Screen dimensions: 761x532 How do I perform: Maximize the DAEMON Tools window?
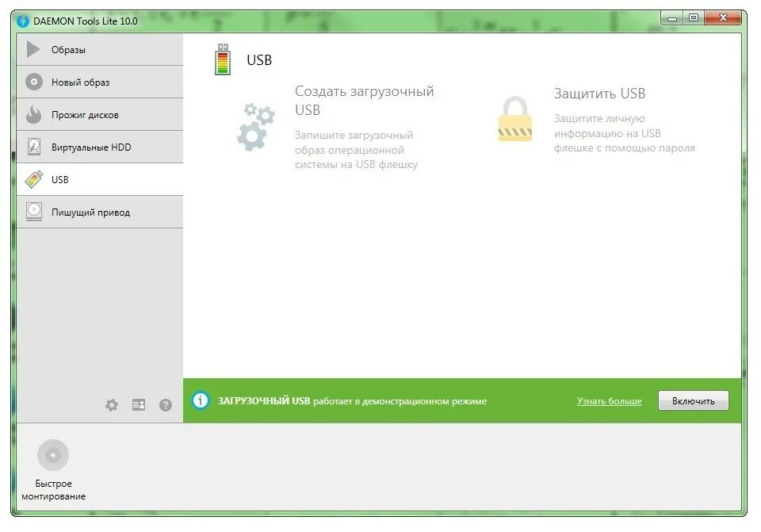694,18
